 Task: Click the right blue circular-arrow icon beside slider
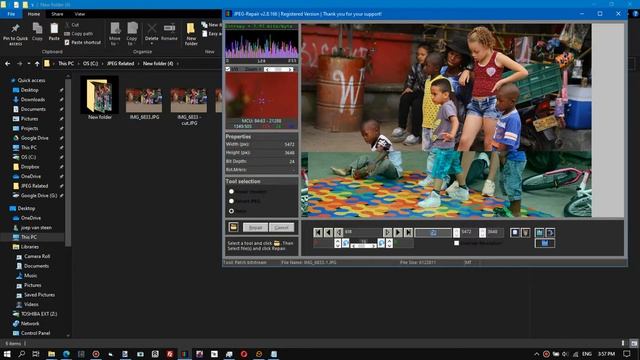click(x=381, y=243)
